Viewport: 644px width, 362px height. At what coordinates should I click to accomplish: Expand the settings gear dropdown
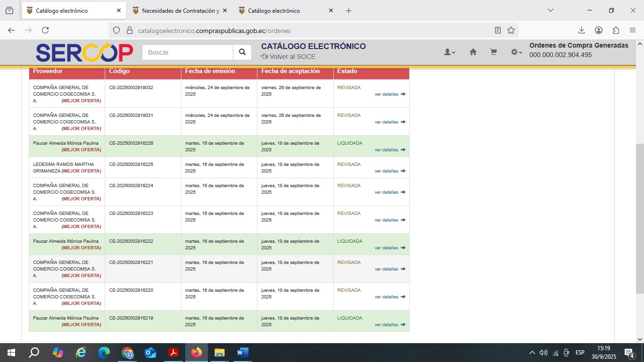click(x=516, y=52)
